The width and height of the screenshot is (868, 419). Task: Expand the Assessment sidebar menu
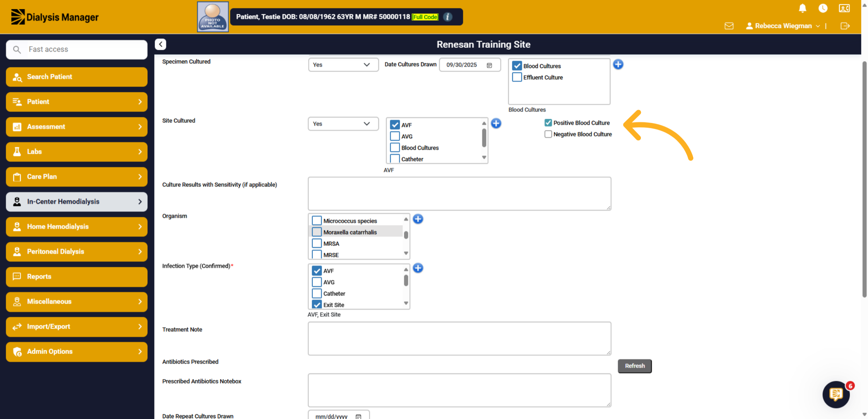(x=77, y=127)
